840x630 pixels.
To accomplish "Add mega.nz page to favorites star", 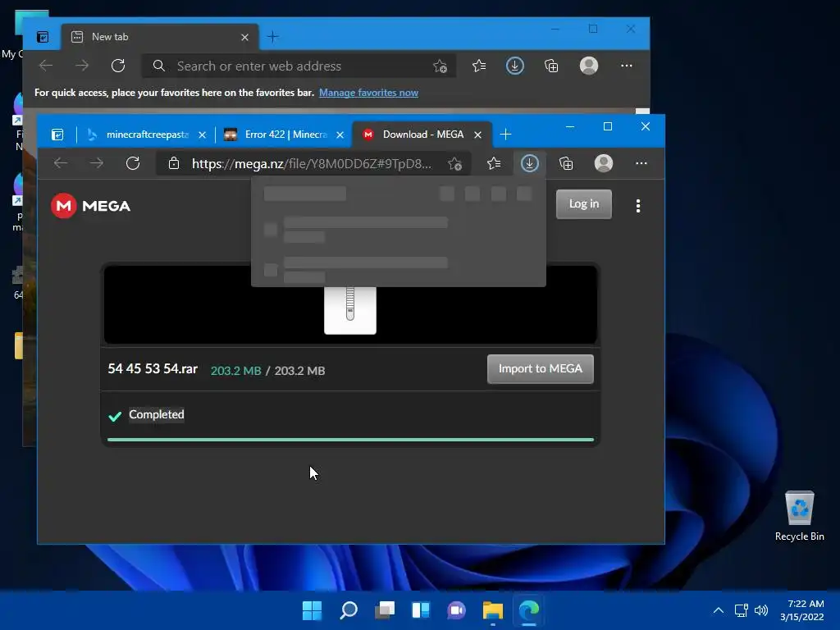I will click(x=454, y=164).
